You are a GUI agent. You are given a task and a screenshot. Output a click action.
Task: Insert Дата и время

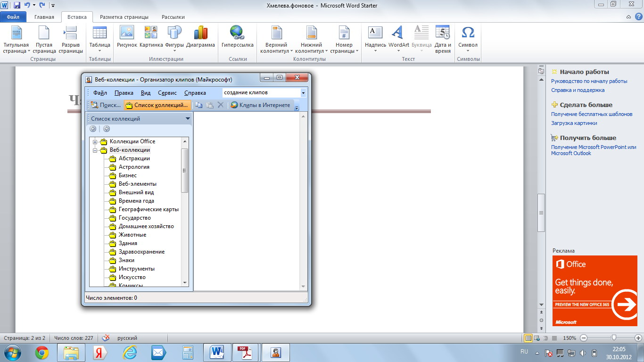point(443,40)
